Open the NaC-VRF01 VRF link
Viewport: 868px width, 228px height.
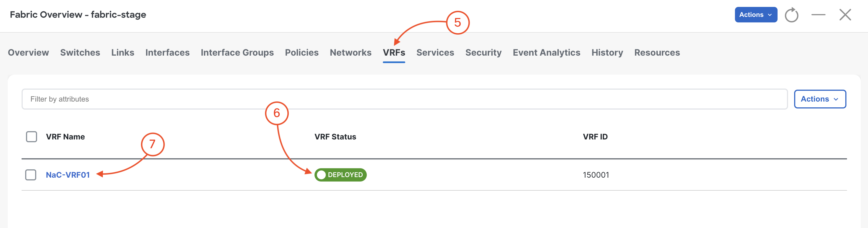[68, 175]
